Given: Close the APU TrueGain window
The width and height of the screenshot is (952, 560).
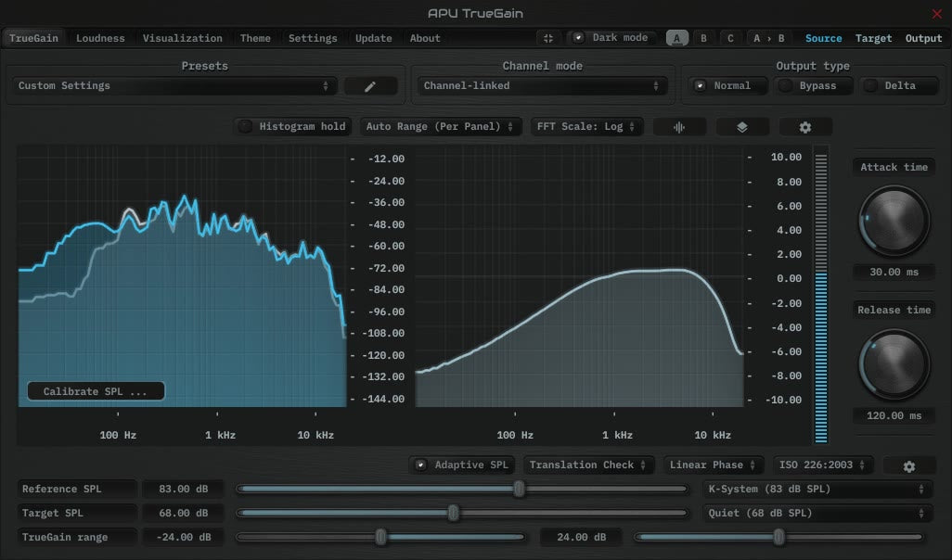Looking at the screenshot, I should pyautogui.click(x=937, y=13).
